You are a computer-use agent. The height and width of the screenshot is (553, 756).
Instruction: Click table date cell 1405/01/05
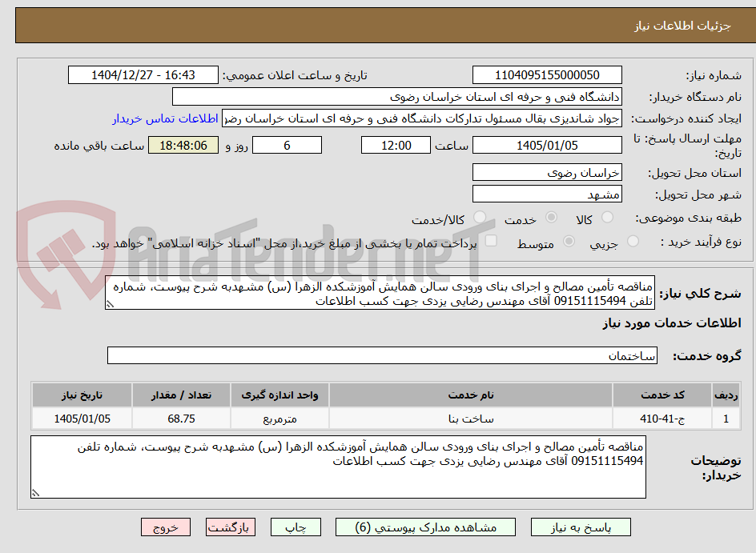(82, 419)
